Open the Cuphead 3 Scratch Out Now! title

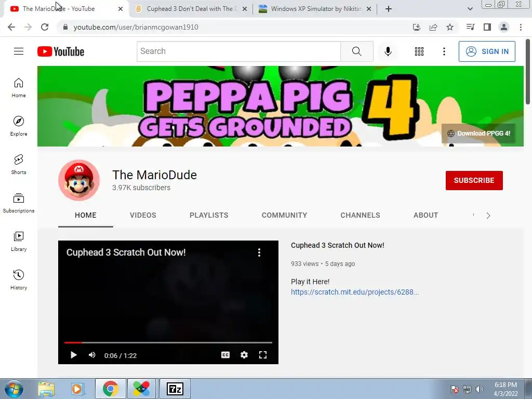pyautogui.click(x=337, y=245)
